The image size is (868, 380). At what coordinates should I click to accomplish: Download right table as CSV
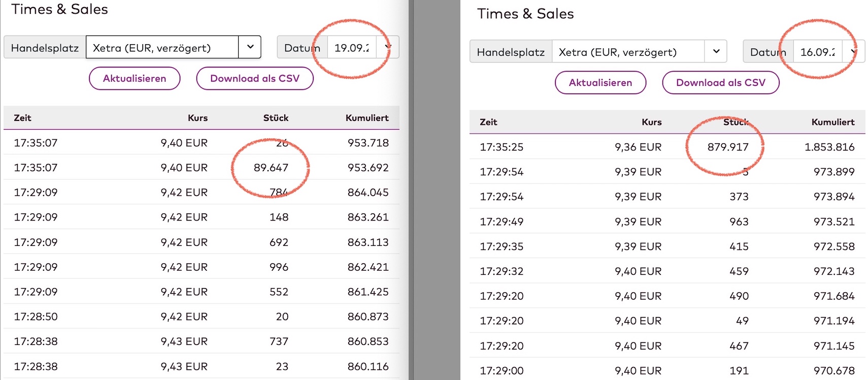tap(720, 82)
